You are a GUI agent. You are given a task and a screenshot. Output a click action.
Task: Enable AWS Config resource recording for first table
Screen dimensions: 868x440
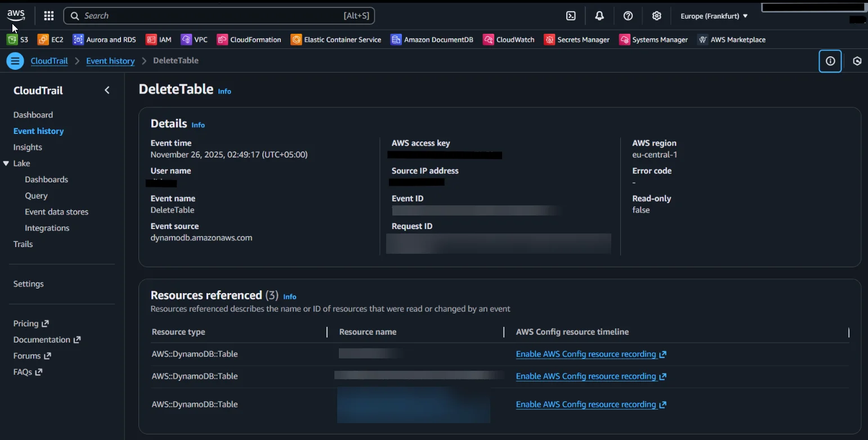coord(587,354)
